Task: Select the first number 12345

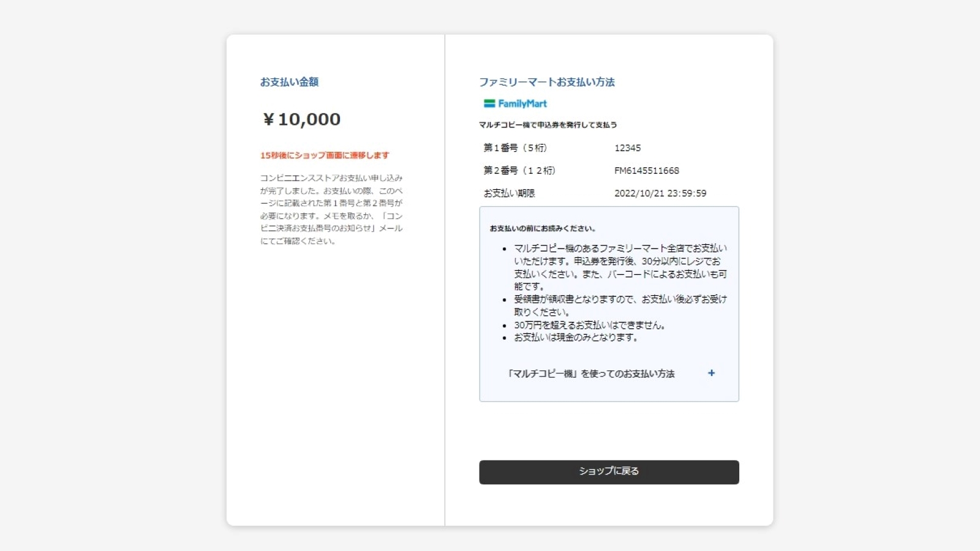Action: point(628,148)
